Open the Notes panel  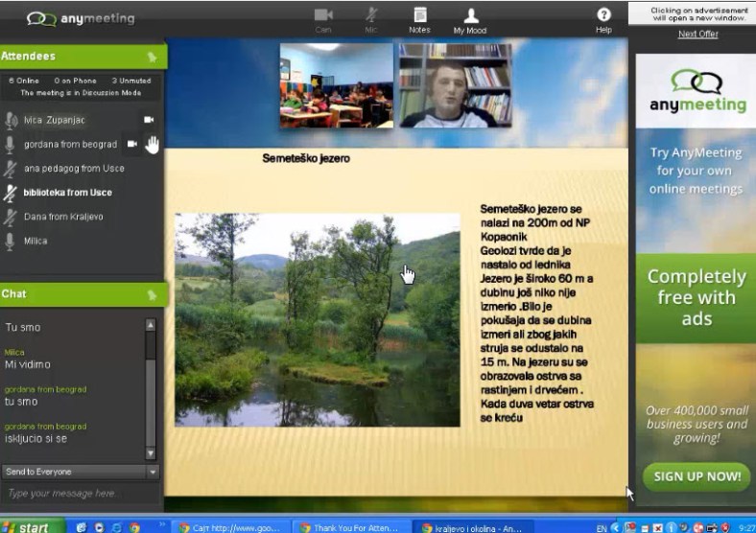click(419, 17)
